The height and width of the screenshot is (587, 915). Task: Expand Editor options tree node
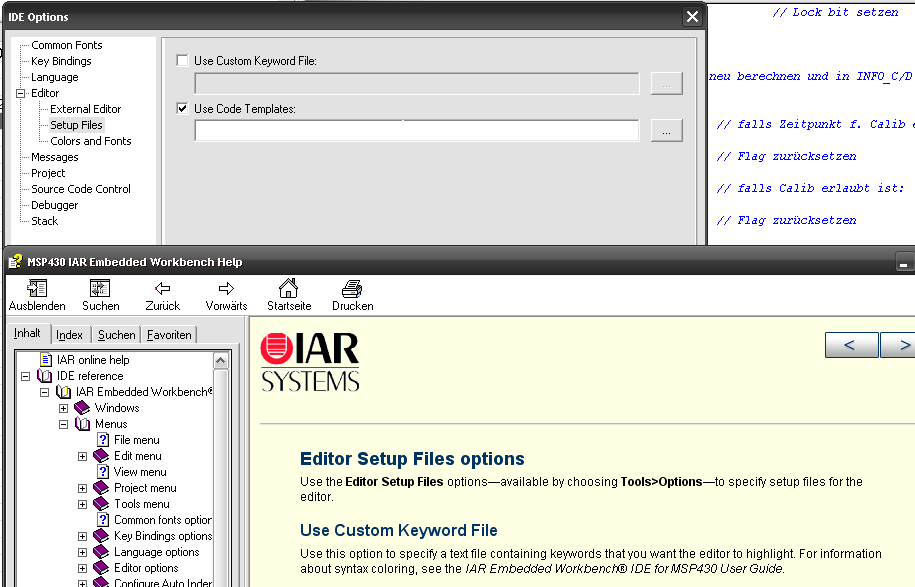(82, 568)
